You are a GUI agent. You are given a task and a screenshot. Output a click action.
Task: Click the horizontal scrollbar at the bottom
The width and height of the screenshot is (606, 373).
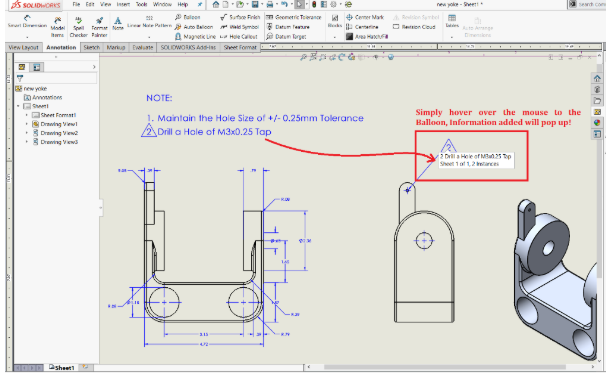[445, 367]
